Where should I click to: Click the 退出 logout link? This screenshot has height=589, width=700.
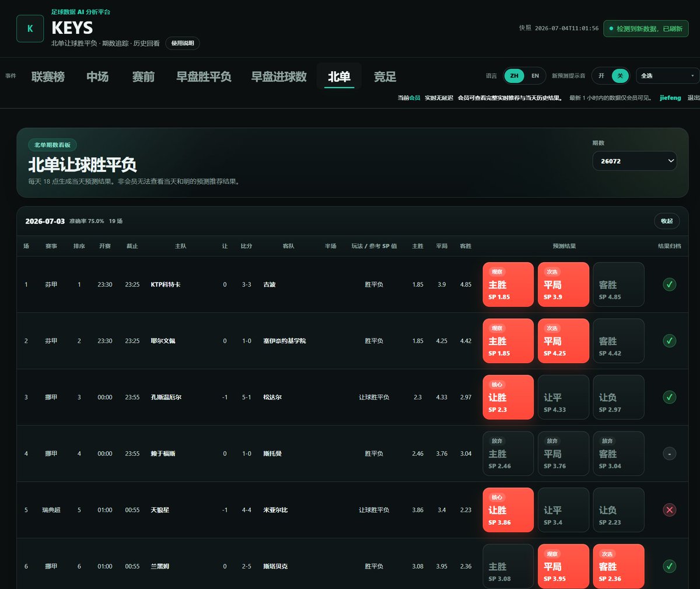(693, 98)
